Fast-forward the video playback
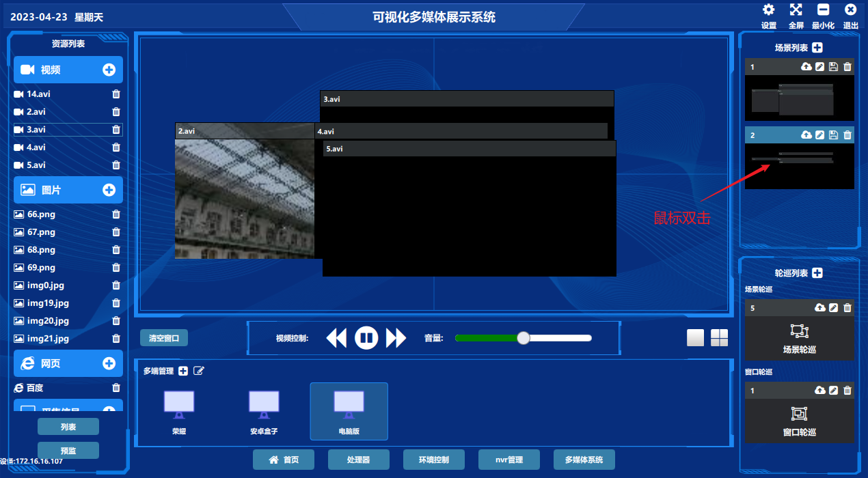 396,338
